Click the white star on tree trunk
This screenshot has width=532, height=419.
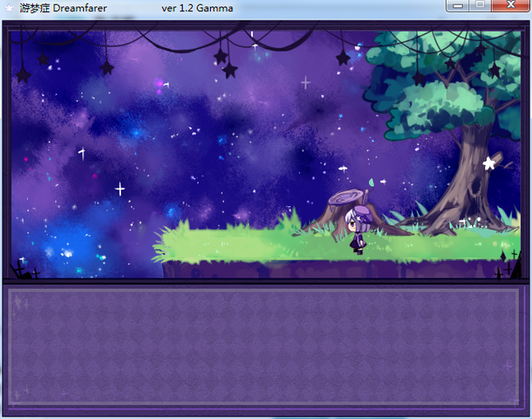[489, 163]
